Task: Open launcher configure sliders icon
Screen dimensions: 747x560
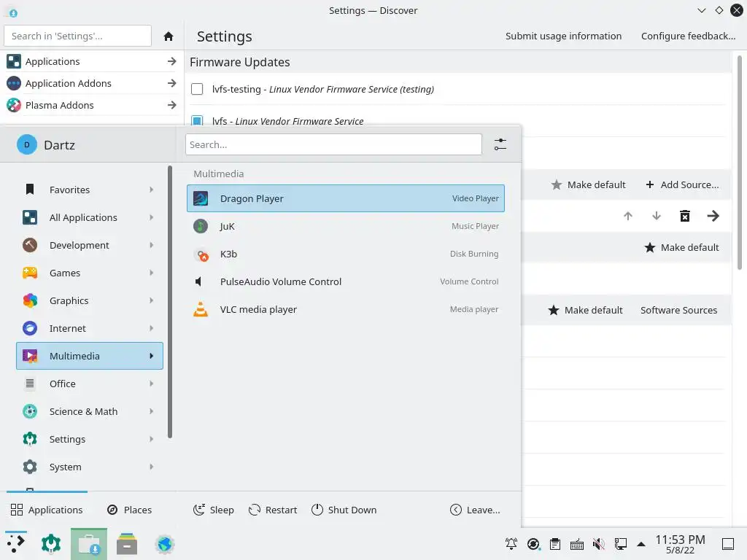Action: 500,144
